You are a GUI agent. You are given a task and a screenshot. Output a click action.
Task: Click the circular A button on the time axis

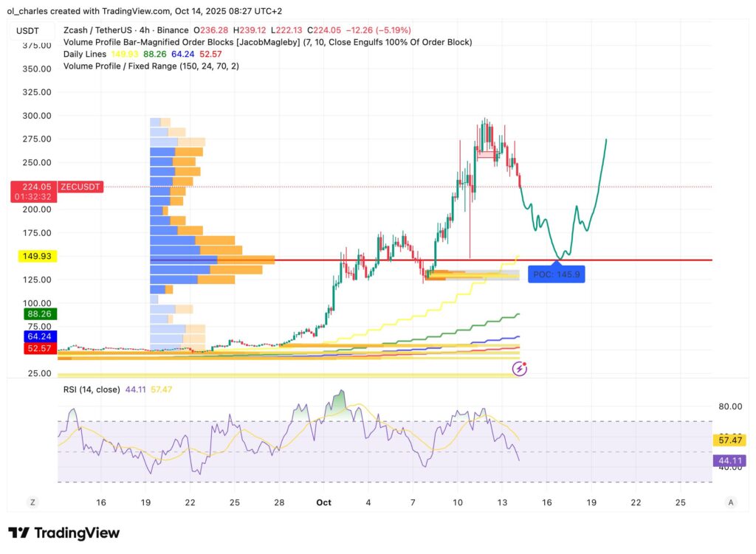pos(730,502)
